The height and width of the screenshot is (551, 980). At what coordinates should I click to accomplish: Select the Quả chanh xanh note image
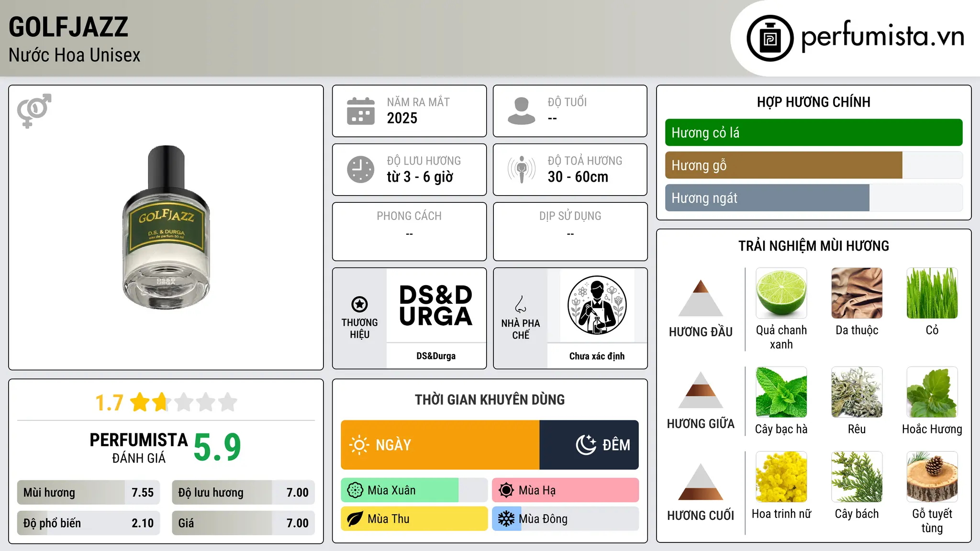click(781, 293)
